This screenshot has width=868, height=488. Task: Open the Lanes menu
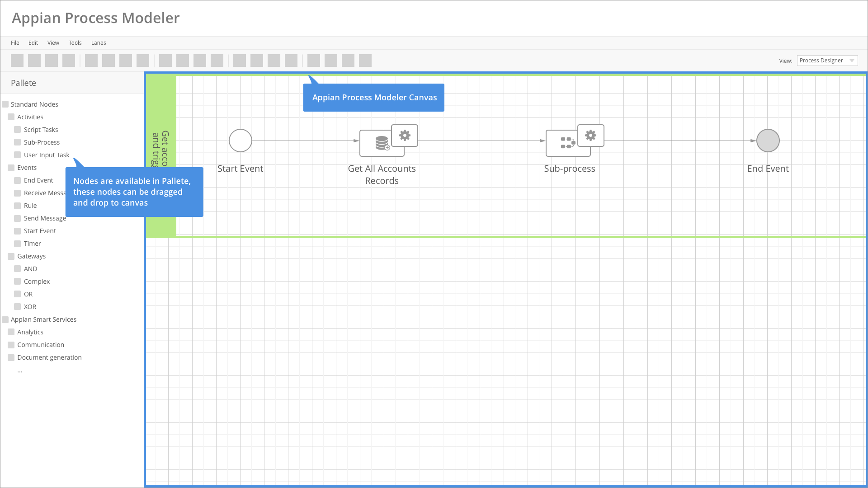point(99,43)
